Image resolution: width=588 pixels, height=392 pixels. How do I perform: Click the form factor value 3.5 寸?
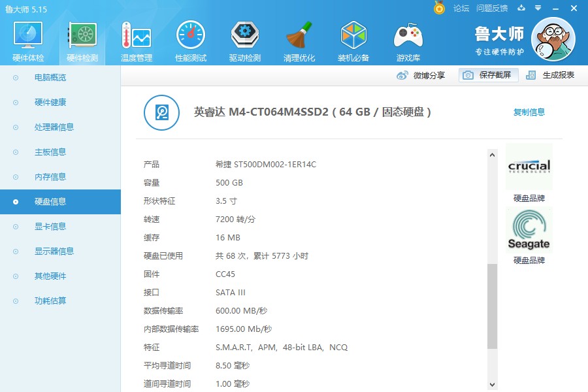(x=227, y=201)
